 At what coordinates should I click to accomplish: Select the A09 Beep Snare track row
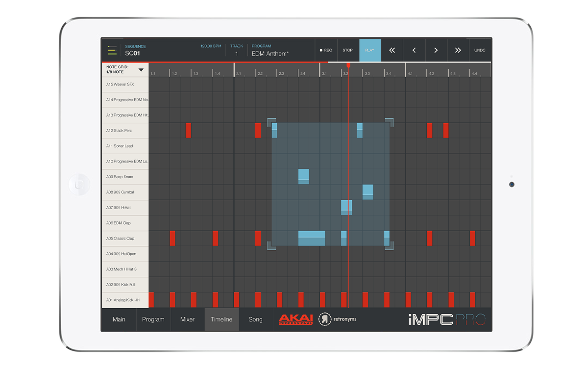click(125, 177)
